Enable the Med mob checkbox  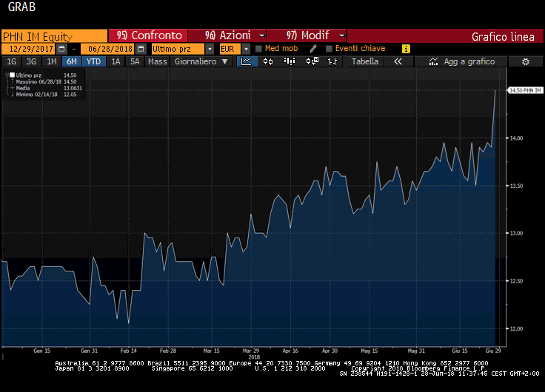pos(258,48)
